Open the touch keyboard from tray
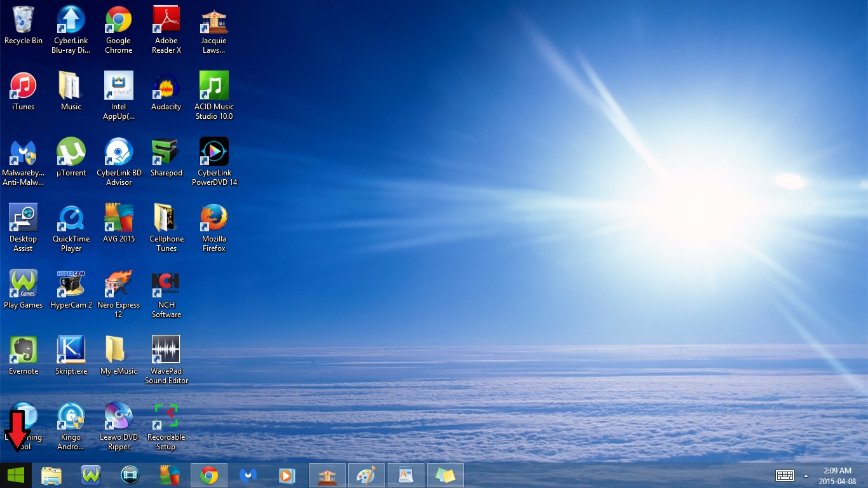Screen dimensions: 868x488 (785, 475)
